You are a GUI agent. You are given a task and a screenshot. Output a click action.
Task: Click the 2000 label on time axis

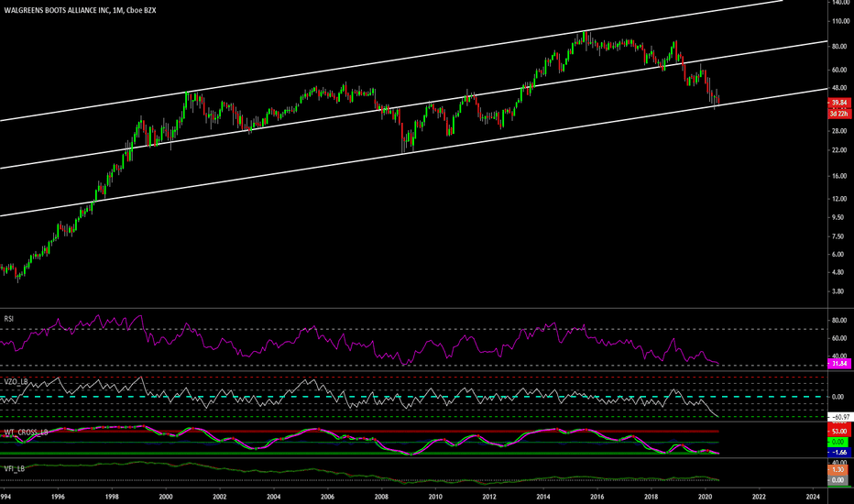click(166, 497)
